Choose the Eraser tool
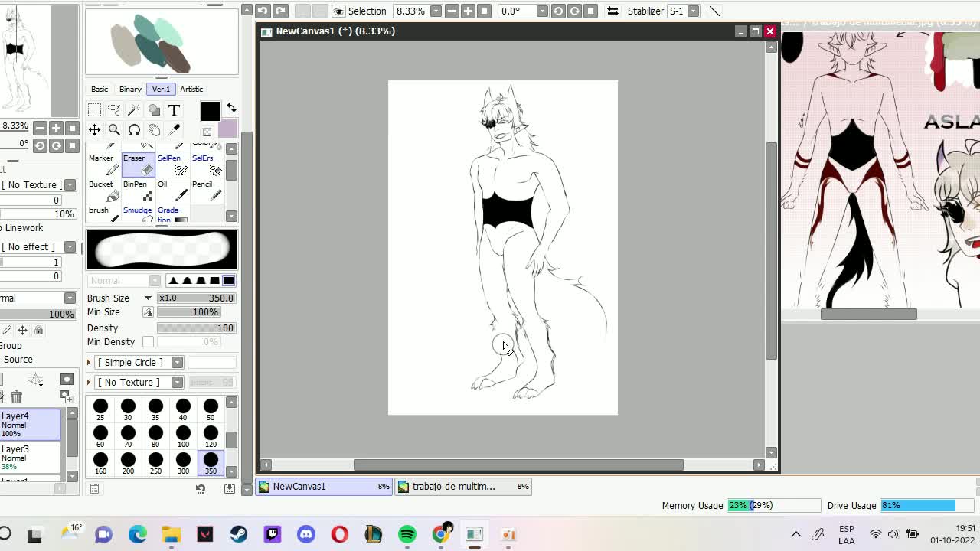Screen dimensions: 980x551 [138, 164]
